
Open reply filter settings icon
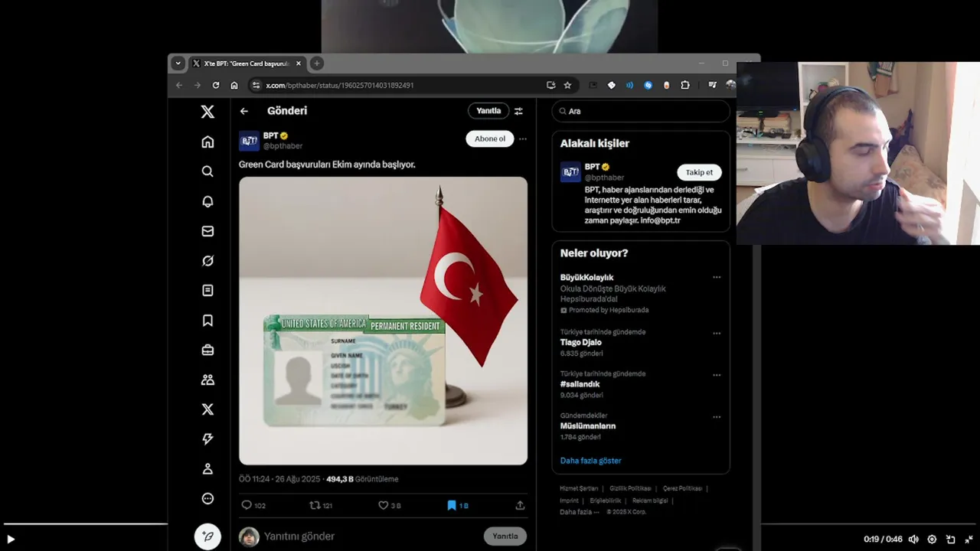tap(518, 111)
